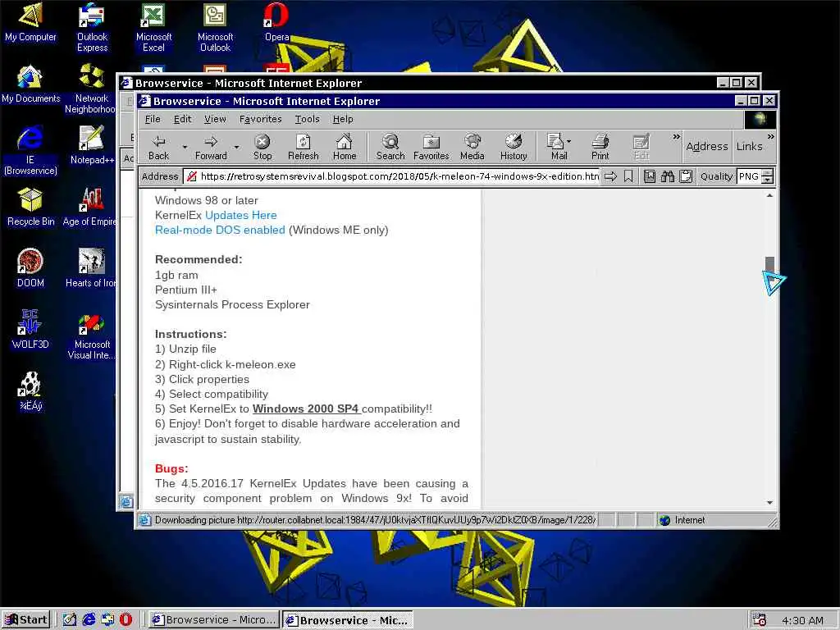Open the Favorites menu
840x630 pixels.
pos(260,119)
